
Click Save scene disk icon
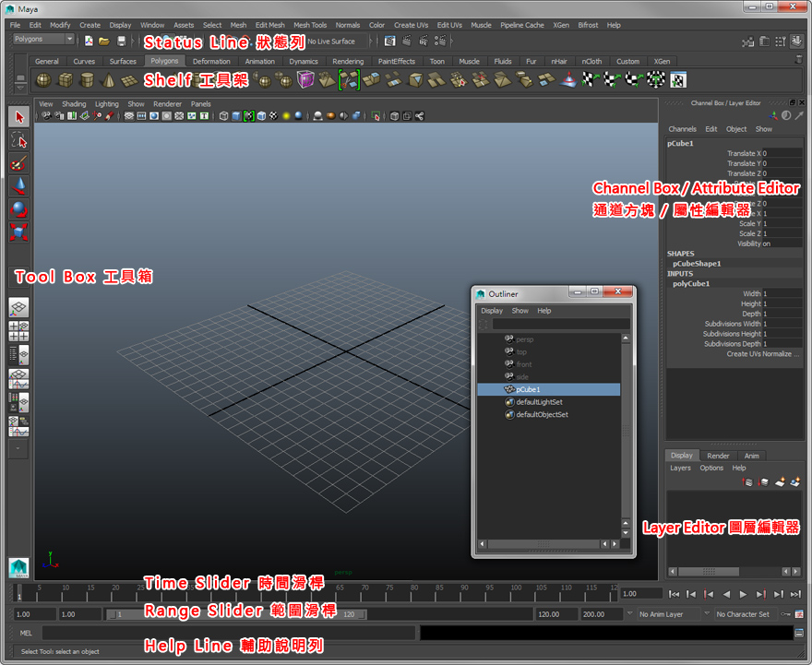pos(121,41)
